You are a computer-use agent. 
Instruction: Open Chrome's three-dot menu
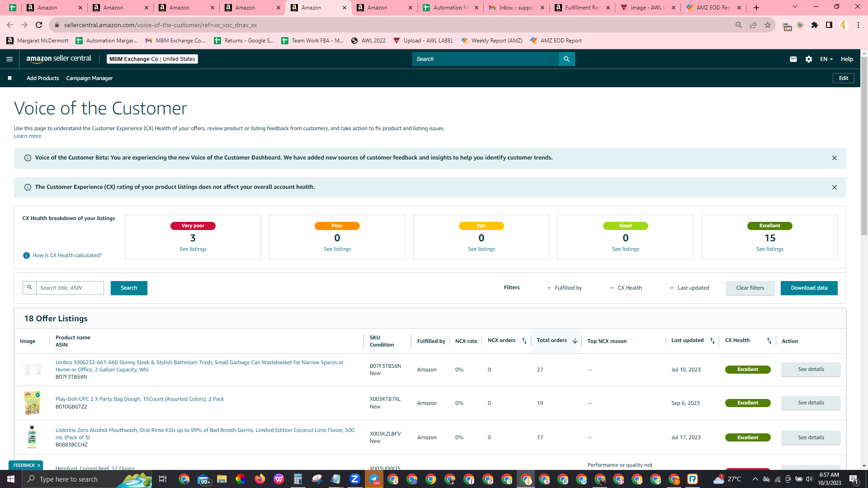point(858,25)
